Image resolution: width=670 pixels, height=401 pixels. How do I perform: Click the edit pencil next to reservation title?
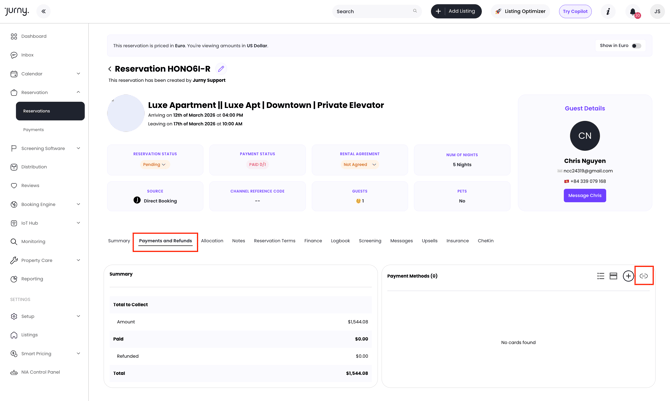coord(221,69)
